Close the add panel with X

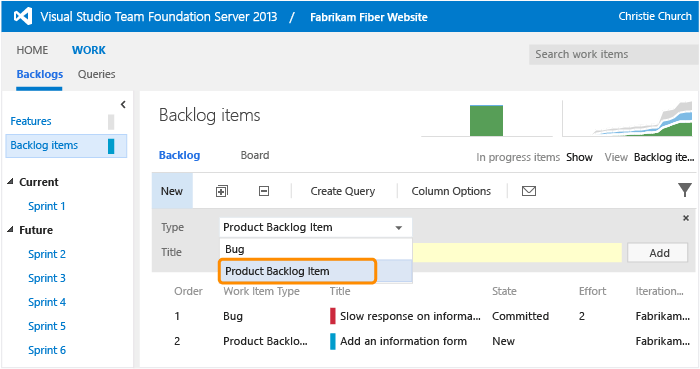pyautogui.click(x=686, y=218)
